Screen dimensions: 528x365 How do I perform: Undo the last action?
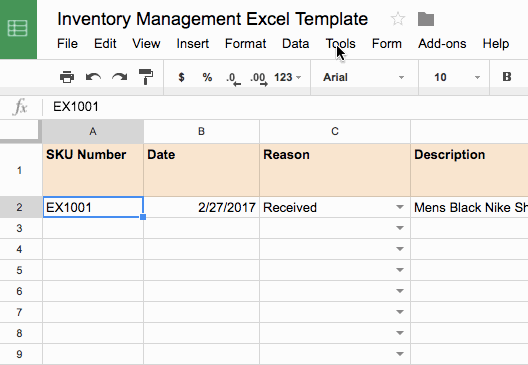pos(93,77)
